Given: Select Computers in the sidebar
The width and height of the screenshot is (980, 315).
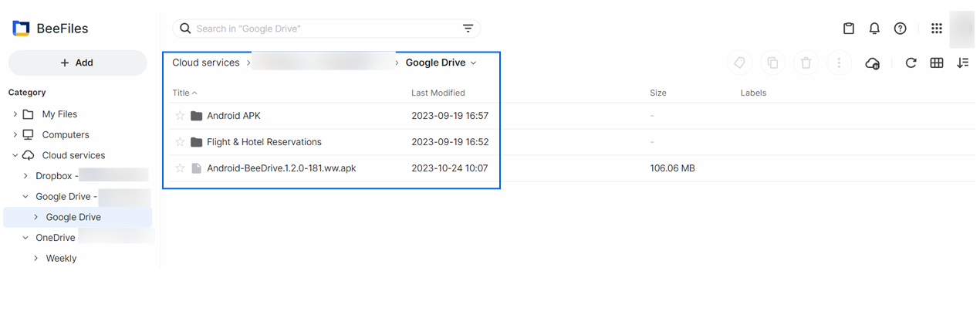Looking at the screenshot, I should (x=65, y=134).
